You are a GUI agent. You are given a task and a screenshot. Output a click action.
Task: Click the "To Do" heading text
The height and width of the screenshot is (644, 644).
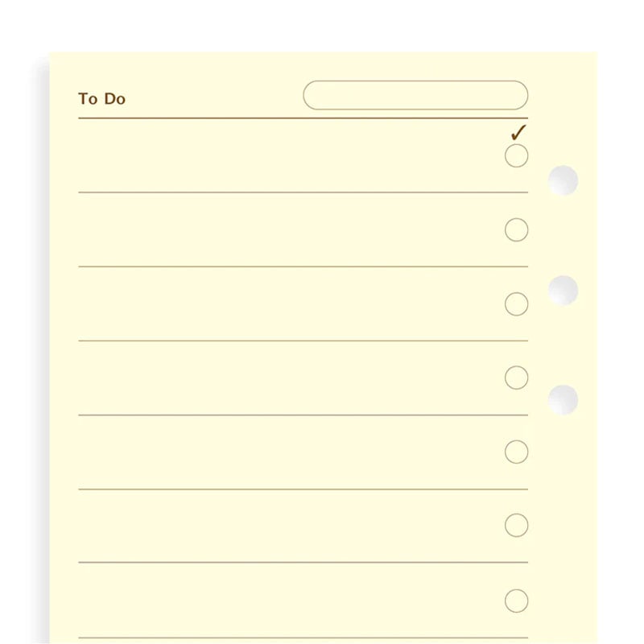[x=102, y=99]
